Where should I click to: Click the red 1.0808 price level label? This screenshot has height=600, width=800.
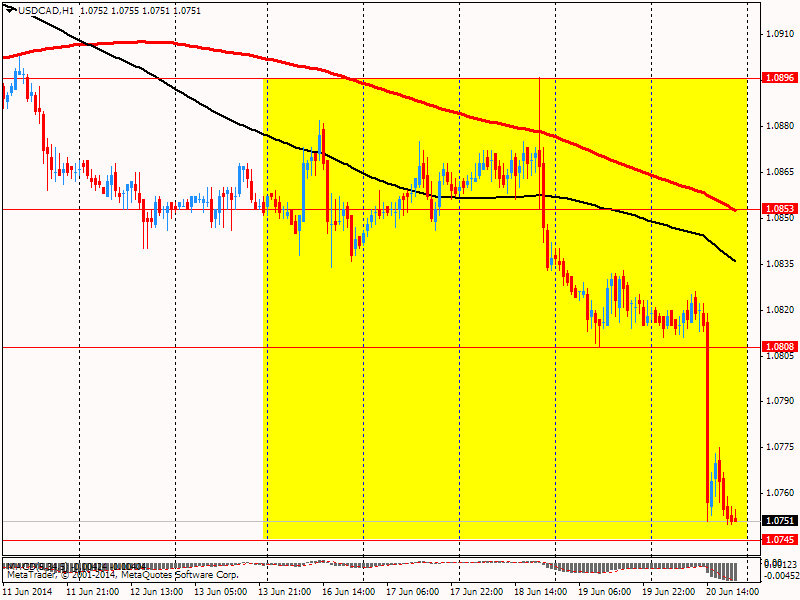click(x=779, y=347)
